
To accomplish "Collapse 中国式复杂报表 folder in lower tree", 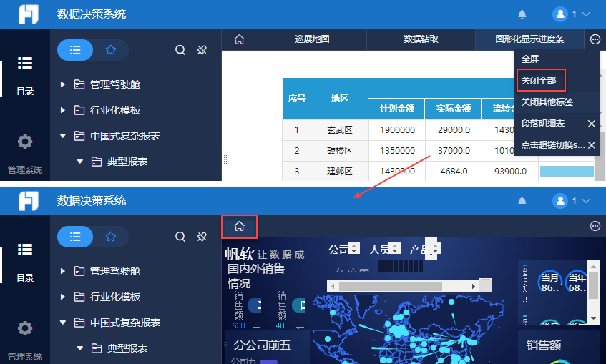I will coord(63,323).
